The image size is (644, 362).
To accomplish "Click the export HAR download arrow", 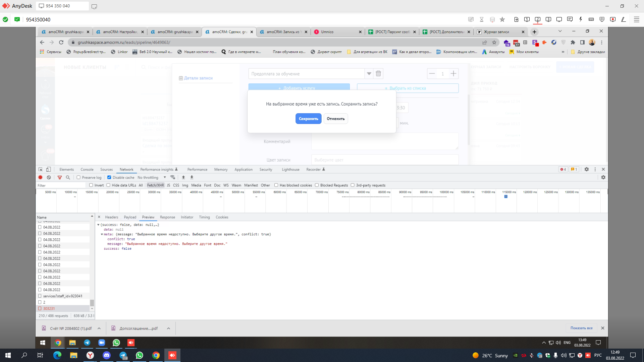I will (192, 177).
